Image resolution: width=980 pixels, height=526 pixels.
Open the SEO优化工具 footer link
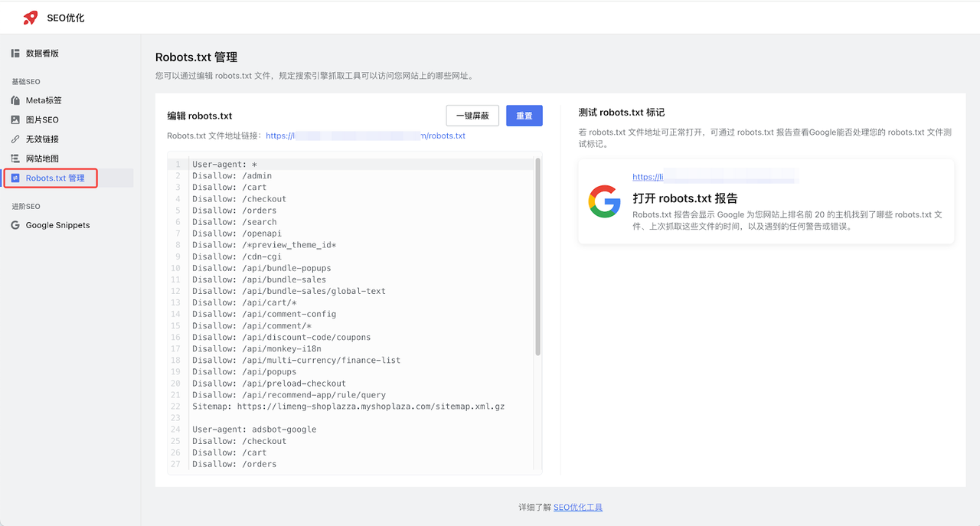[578, 507]
